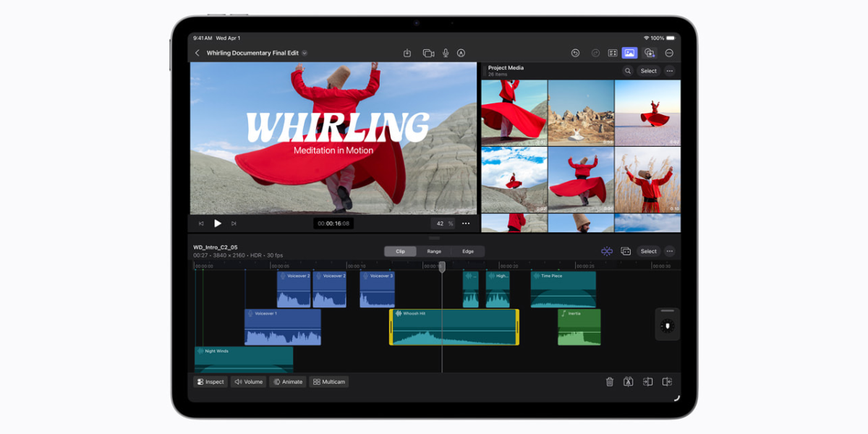Viewport: 868px width, 434px height.
Task: Toggle the Project Media browser panel
Action: point(629,53)
